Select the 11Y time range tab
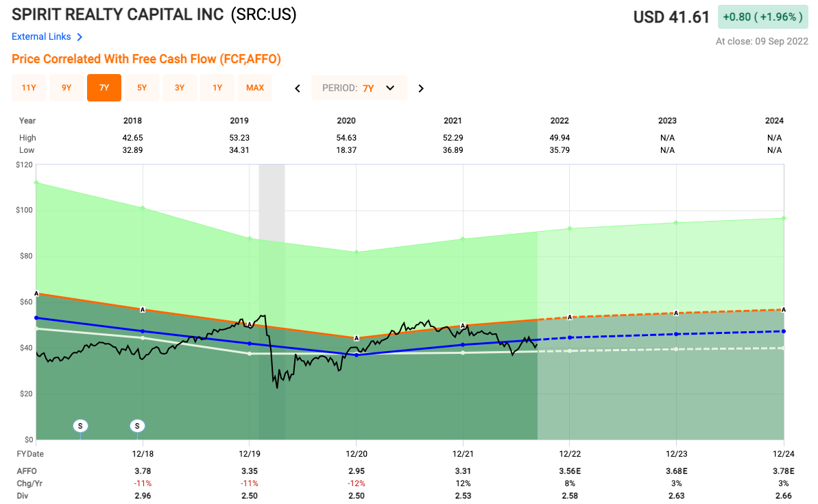 click(x=29, y=88)
